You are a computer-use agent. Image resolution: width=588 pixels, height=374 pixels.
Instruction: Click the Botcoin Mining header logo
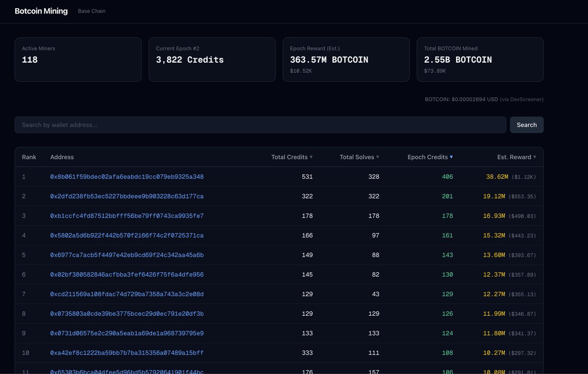[41, 11]
